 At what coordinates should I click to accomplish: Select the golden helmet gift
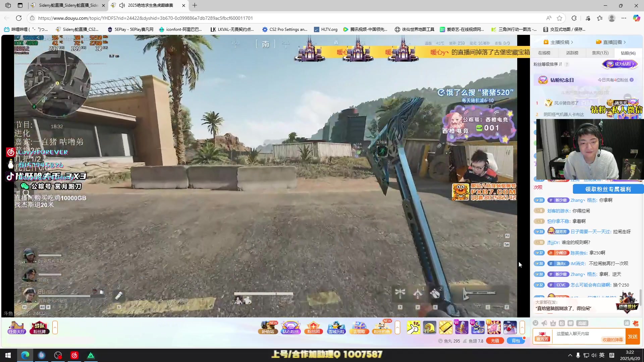429,327
